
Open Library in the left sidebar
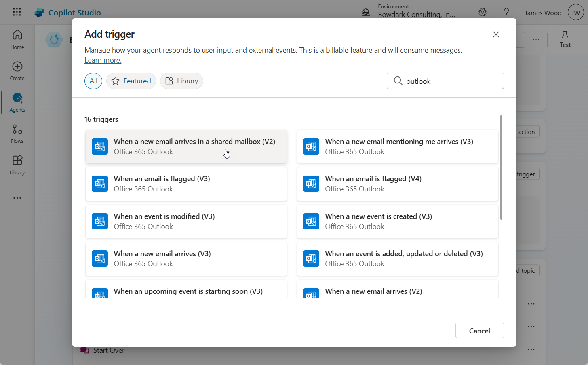pyautogui.click(x=17, y=165)
